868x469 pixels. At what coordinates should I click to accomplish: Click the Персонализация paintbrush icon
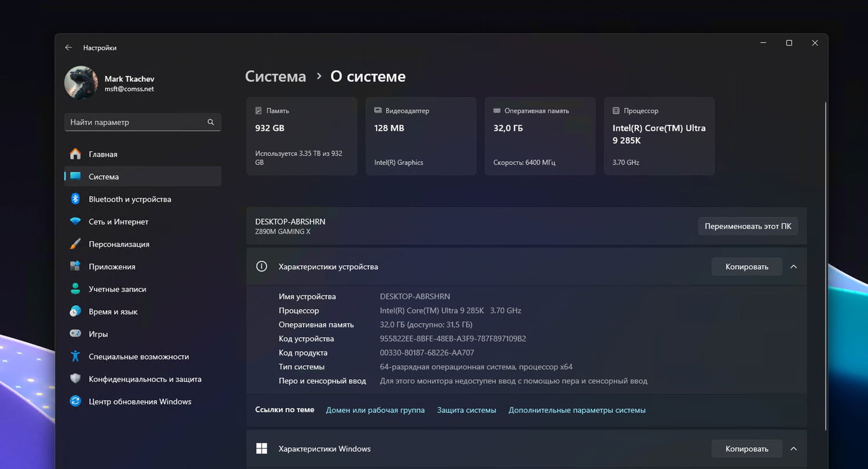pyautogui.click(x=75, y=244)
